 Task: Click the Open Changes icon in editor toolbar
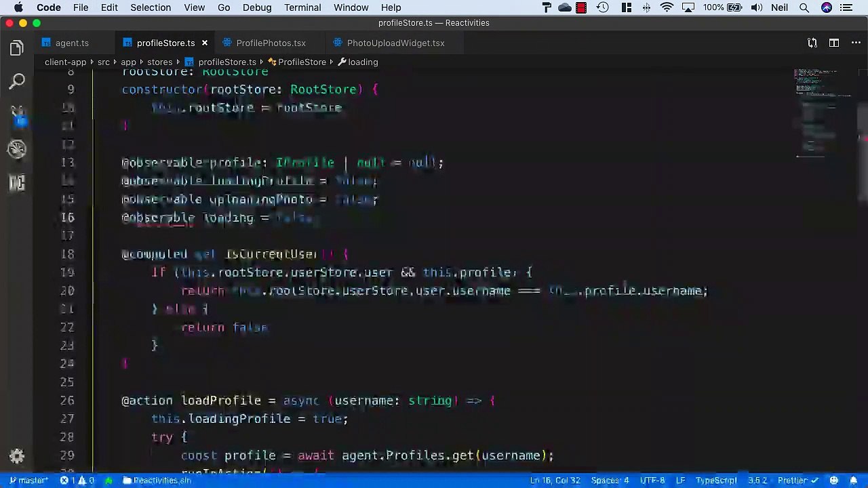tap(812, 43)
